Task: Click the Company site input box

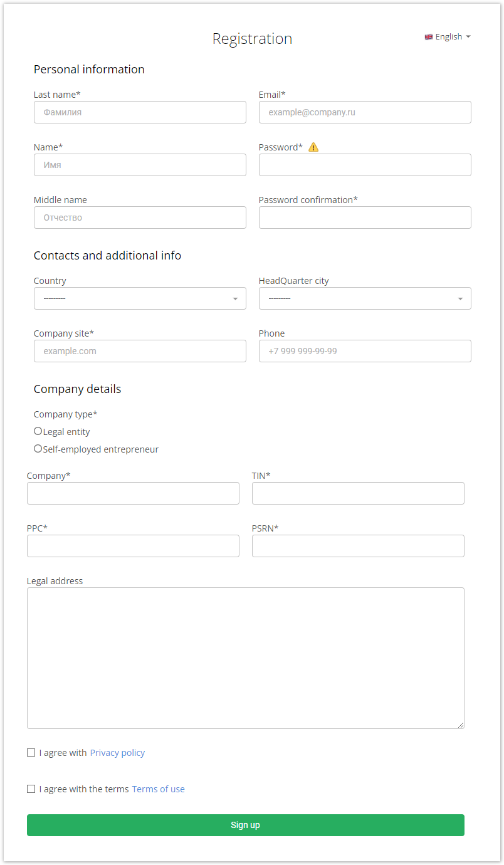Action: [x=140, y=351]
